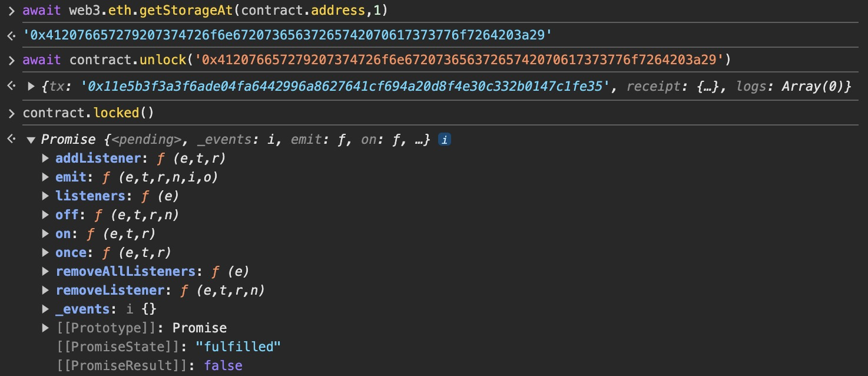
Task: Expand the removeAllListeners function property
Action: (x=45, y=272)
